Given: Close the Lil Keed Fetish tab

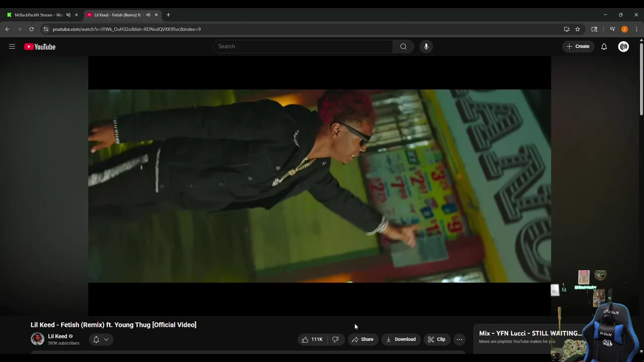Looking at the screenshot, I should pos(156,15).
